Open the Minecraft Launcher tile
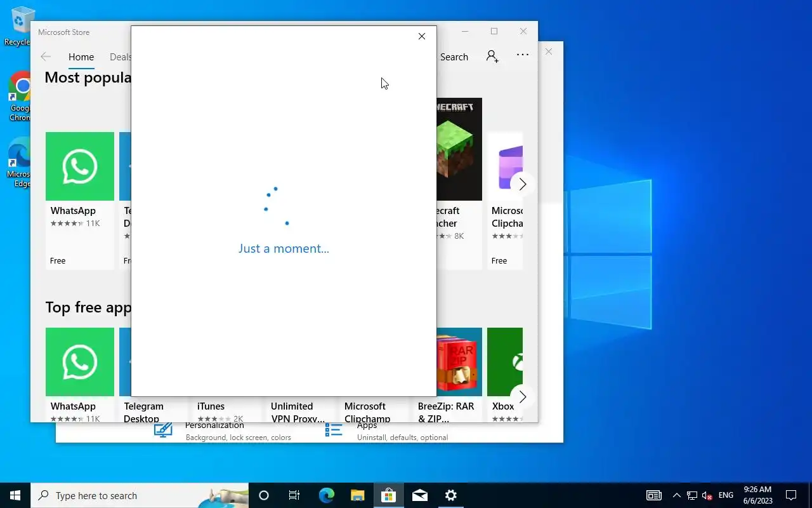The height and width of the screenshot is (508, 812). pos(459,184)
